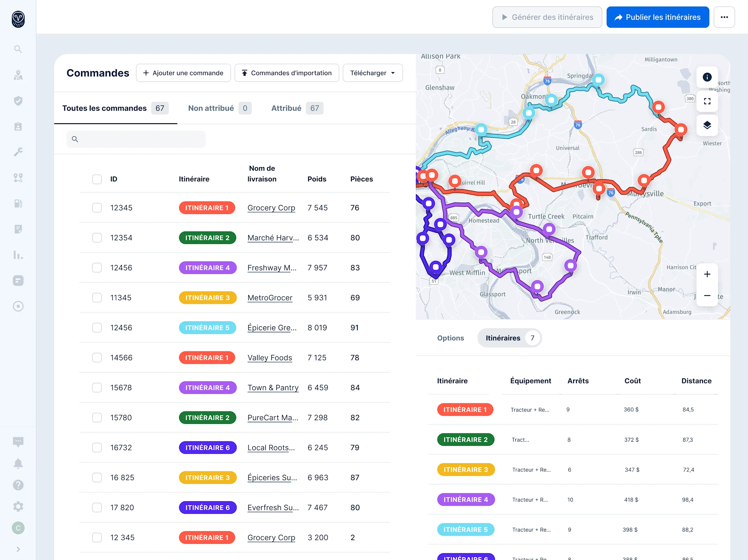Open the wrench maintenance tool in sidebar
The image size is (748, 560).
(18, 152)
